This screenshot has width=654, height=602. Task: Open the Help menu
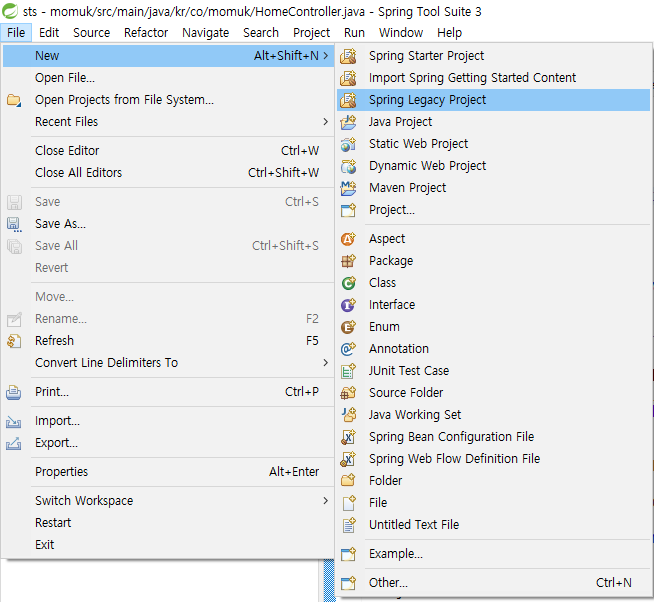[x=449, y=33]
